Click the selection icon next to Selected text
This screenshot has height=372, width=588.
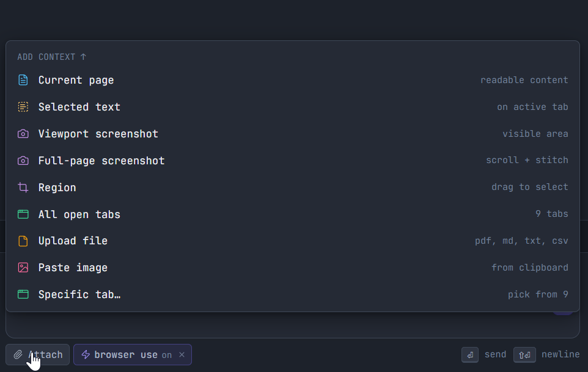23,106
